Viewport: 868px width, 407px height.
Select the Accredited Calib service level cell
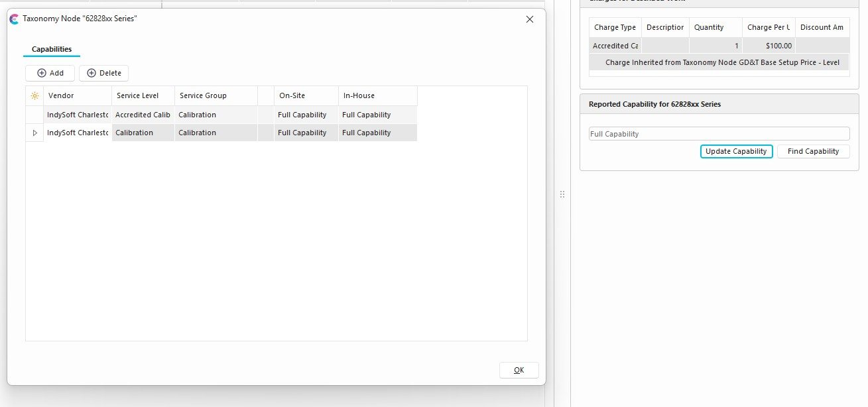coord(143,115)
